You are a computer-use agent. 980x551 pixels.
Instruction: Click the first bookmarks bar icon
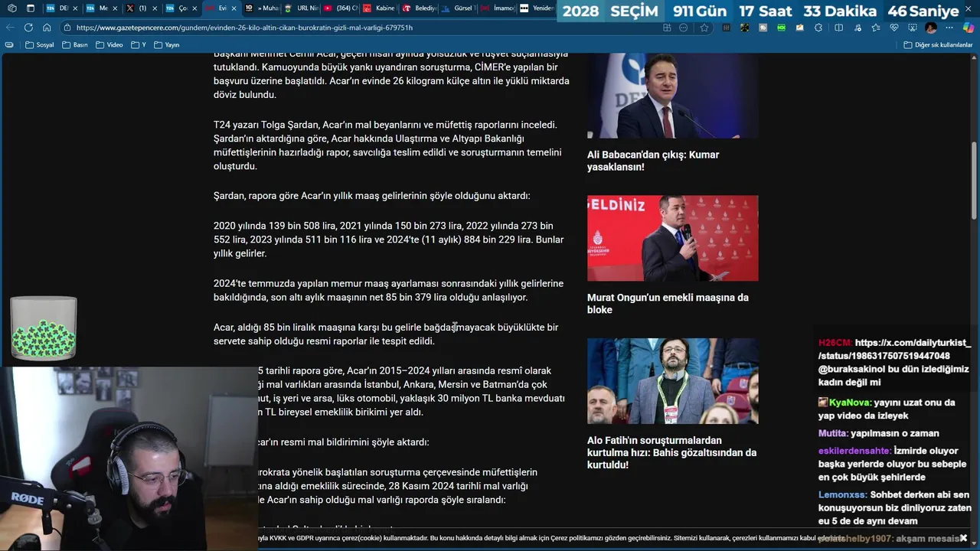pyautogui.click(x=9, y=45)
